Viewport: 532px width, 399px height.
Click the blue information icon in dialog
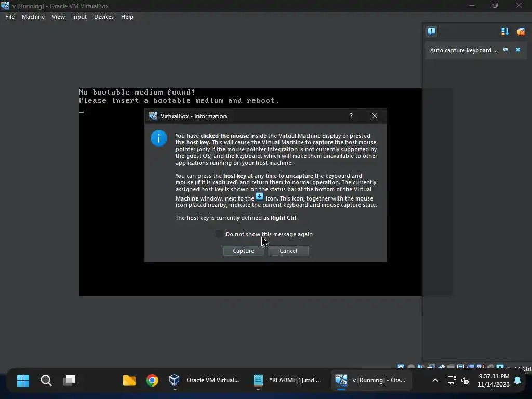pyautogui.click(x=159, y=138)
